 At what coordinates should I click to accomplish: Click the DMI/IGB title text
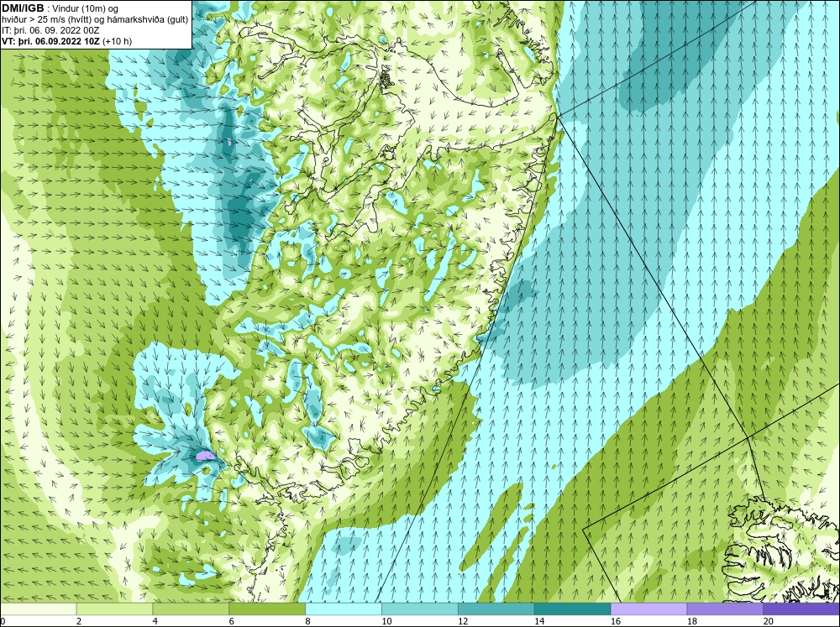[x=23, y=8]
